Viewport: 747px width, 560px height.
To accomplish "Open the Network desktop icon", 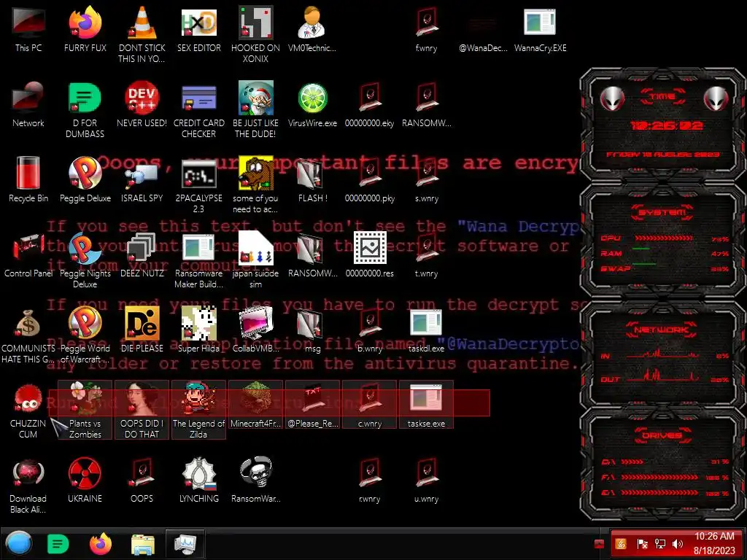I will [28, 105].
